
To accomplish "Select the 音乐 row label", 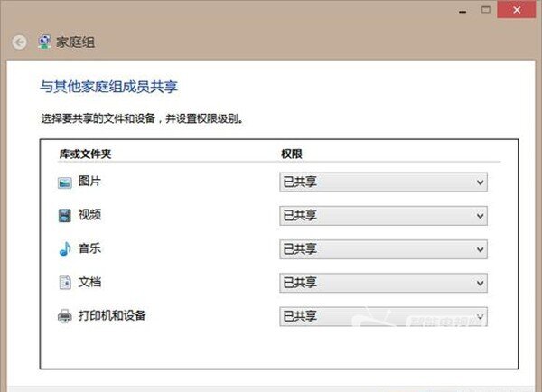I will pyautogui.click(x=89, y=248).
